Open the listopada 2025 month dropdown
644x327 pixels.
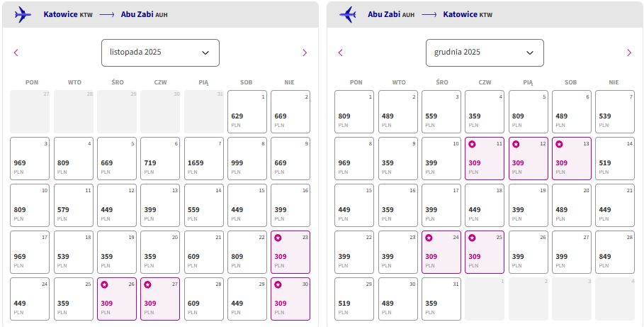pyautogui.click(x=160, y=52)
